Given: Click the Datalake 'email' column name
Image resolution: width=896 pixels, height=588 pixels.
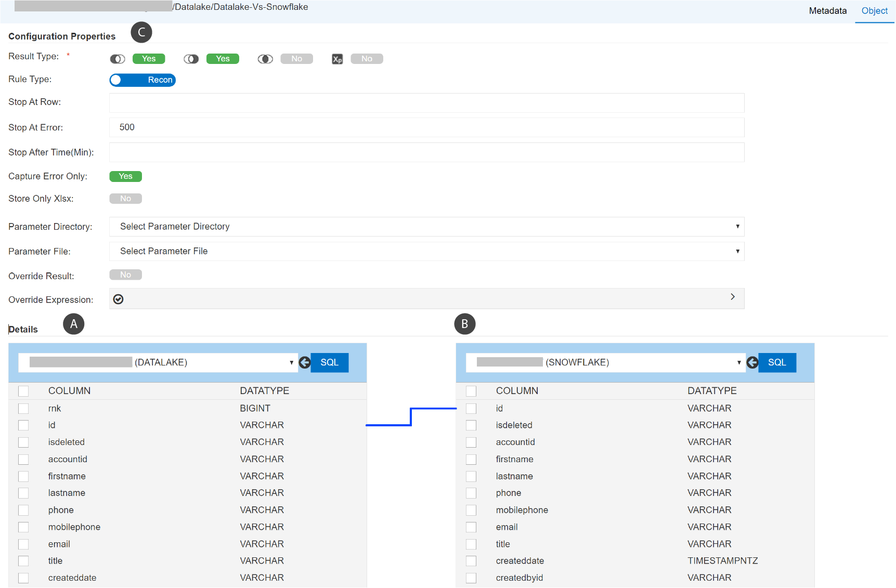Looking at the screenshot, I should pyautogui.click(x=59, y=544).
